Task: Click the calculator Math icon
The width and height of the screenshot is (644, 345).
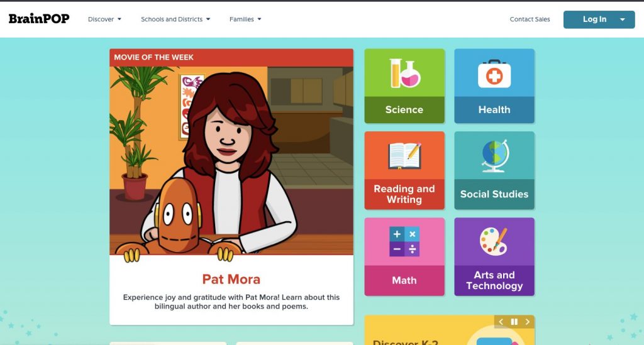Action: click(404, 241)
